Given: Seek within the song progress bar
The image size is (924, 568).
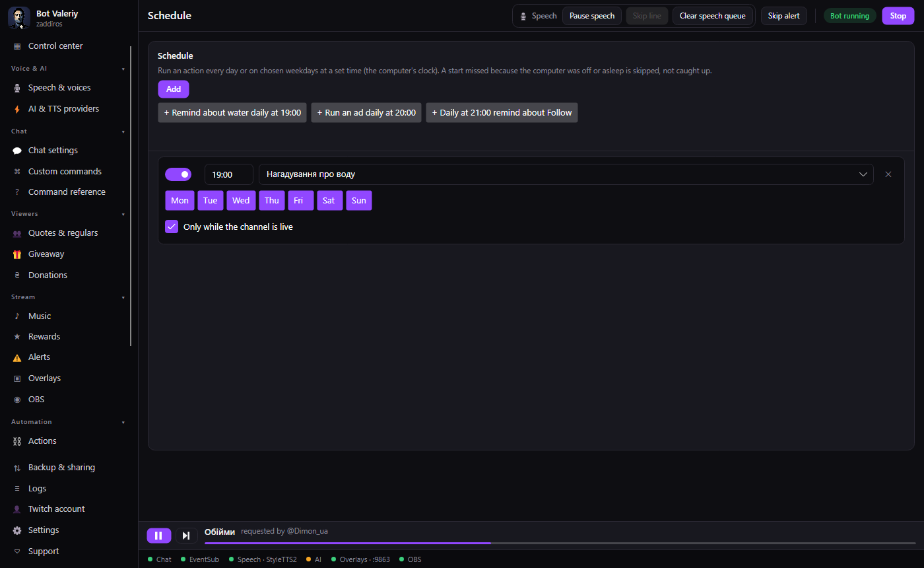Looking at the screenshot, I should 560,543.
